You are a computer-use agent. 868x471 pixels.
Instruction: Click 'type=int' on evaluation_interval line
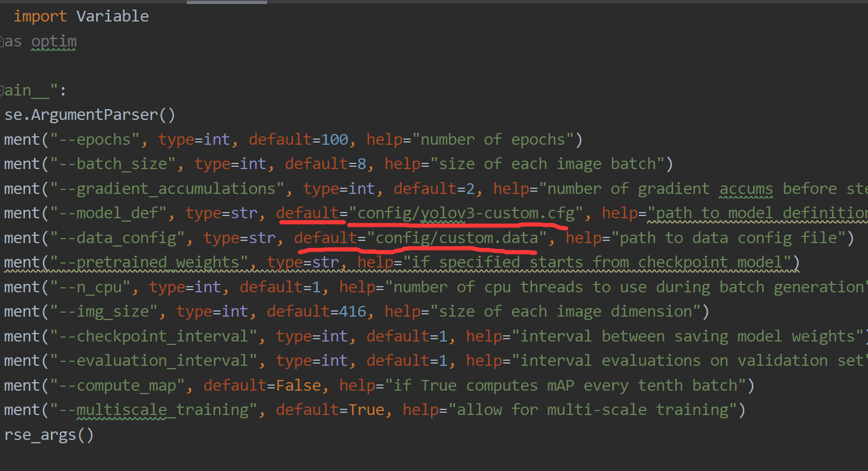click(x=312, y=361)
